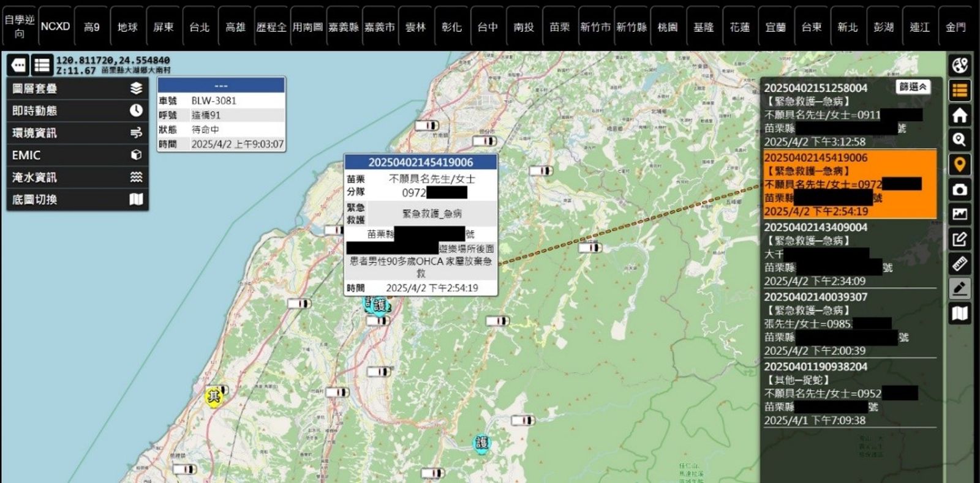Open the magnifier search icon
Screen dimensions: 980x483
[960, 140]
